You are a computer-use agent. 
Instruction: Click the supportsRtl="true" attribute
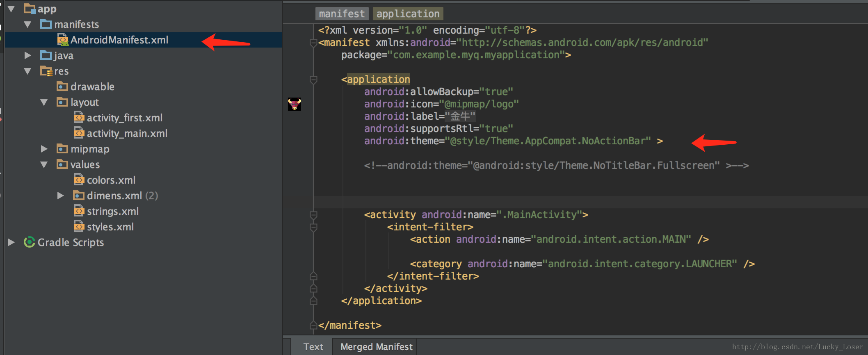pyautogui.click(x=439, y=129)
